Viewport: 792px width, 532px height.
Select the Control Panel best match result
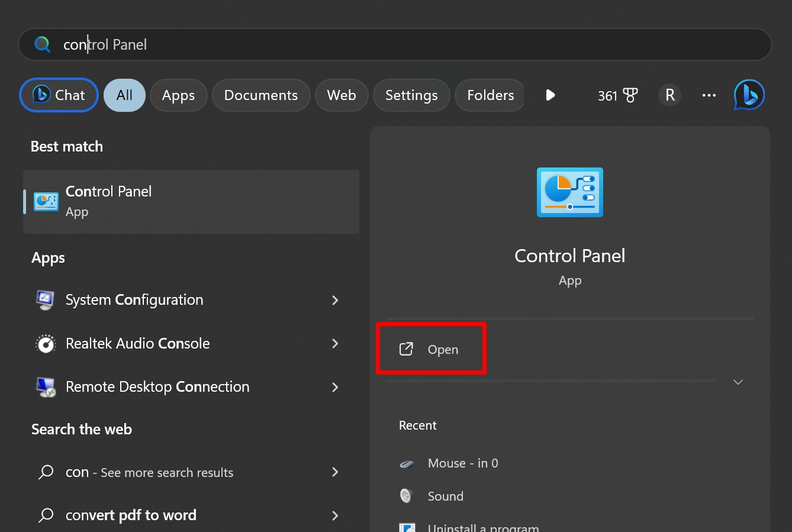click(191, 202)
